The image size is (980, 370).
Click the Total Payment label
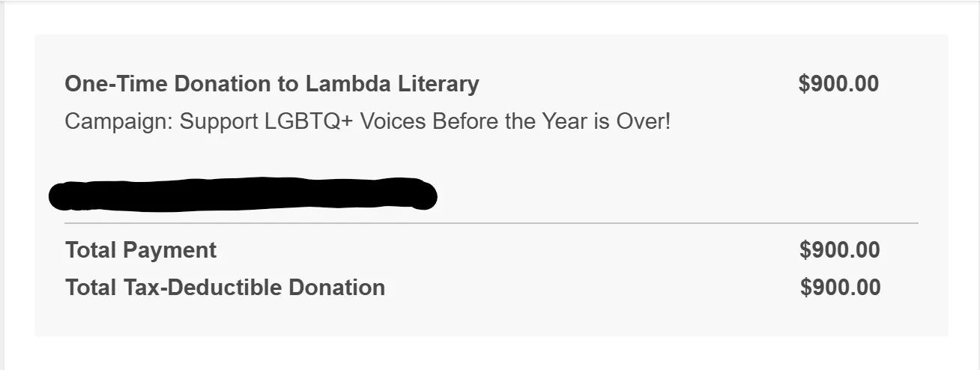coord(141,250)
